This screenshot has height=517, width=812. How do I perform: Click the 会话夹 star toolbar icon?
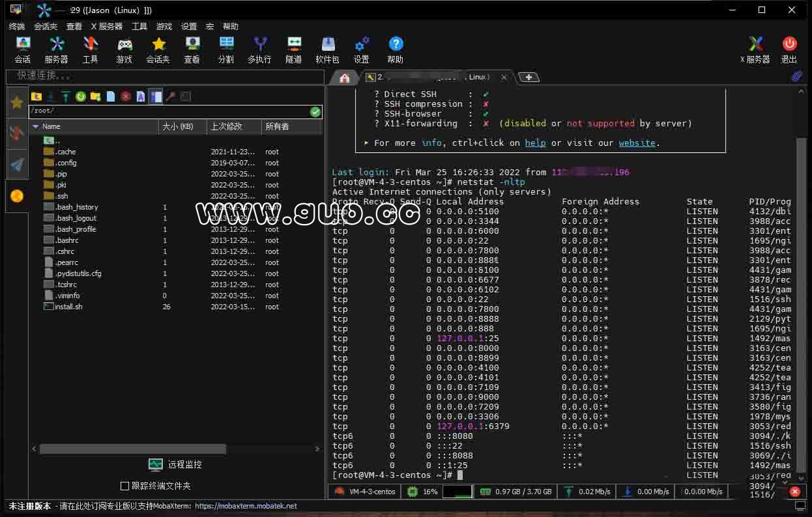[x=158, y=49]
